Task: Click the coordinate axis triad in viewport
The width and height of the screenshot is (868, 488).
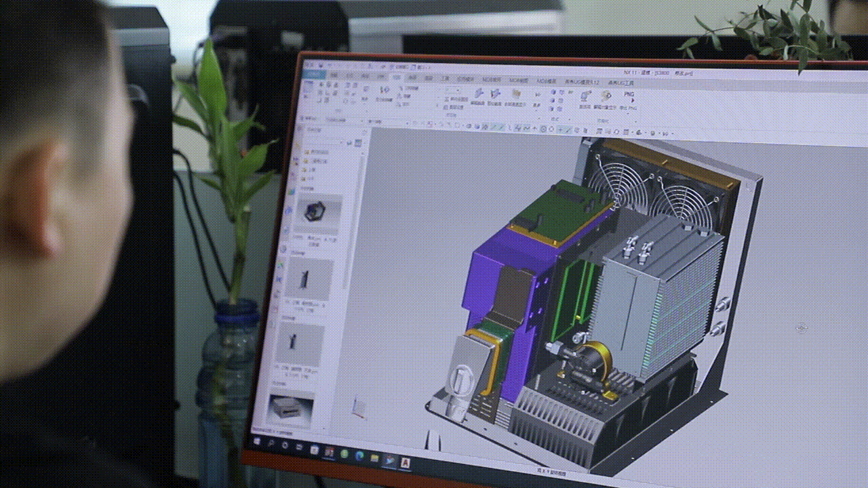Action: coord(358,407)
